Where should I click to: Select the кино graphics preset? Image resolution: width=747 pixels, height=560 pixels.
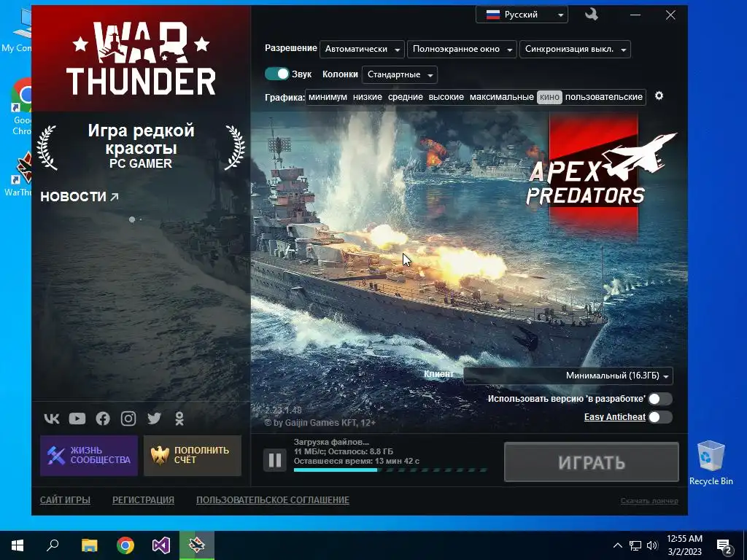tap(549, 97)
